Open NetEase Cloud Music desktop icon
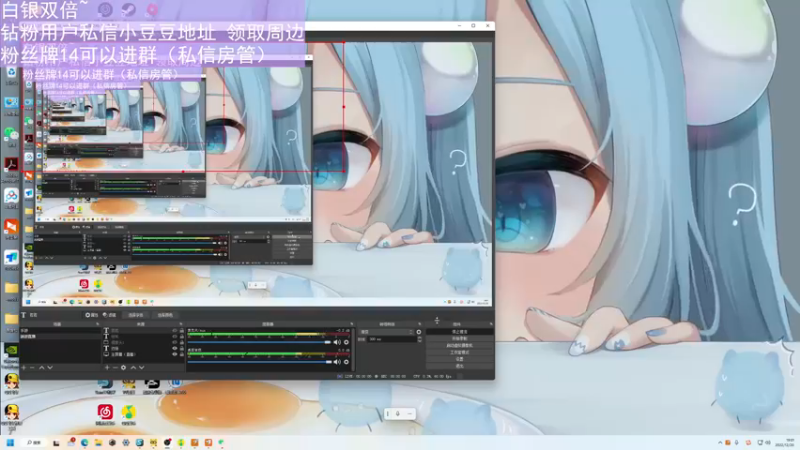Image resolution: width=800 pixels, height=450 pixels. [x=105, y=414]
